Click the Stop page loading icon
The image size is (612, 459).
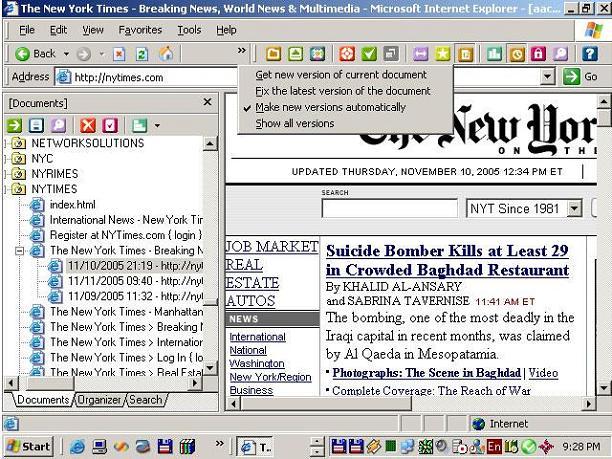coord(119,54)
